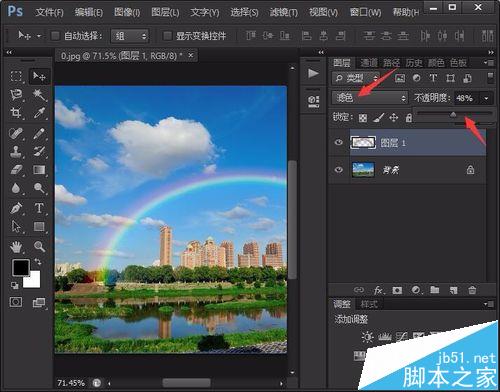Open the Actions play panel icon
This screenshot has height=392, width=500.
pyautogui.click(x=313, y=73)
